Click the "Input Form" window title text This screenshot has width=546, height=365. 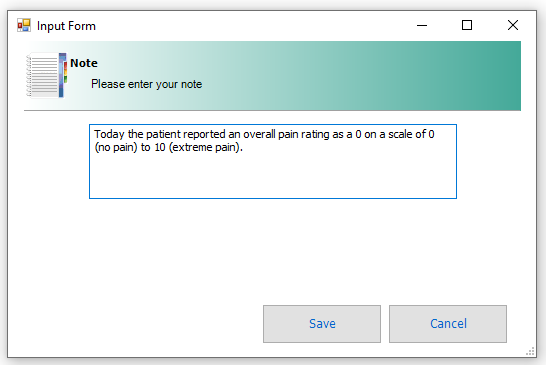pyautogui.click(x=66, y=26)
